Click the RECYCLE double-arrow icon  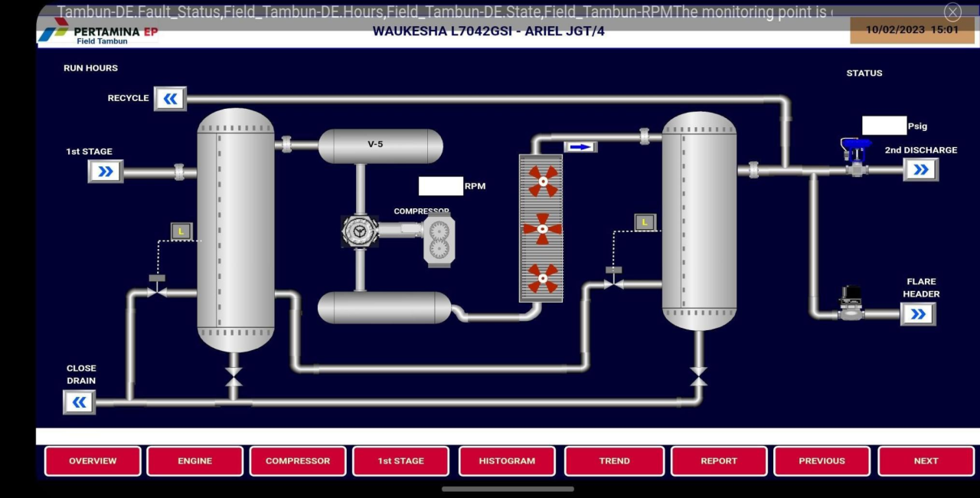pyautogui.click(x=170, y=99)
